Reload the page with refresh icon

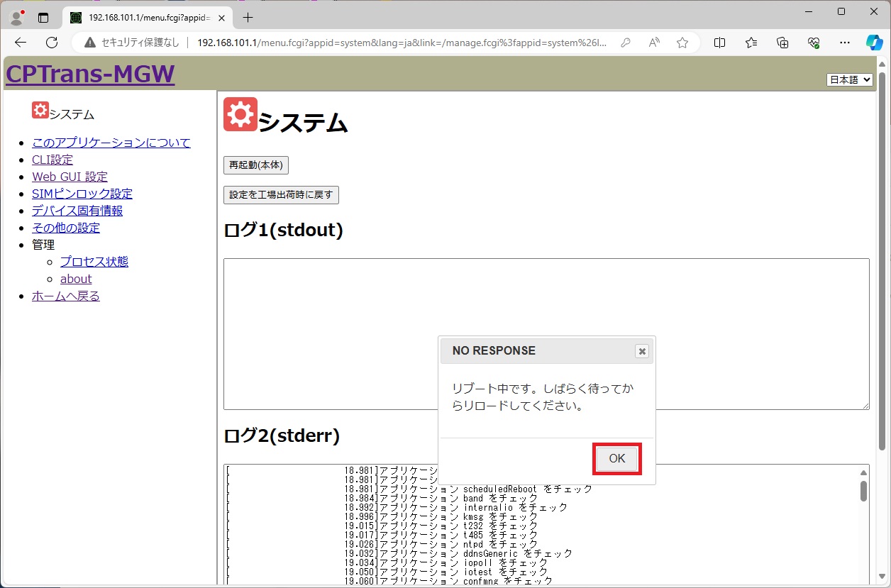[x=52, y=43]
